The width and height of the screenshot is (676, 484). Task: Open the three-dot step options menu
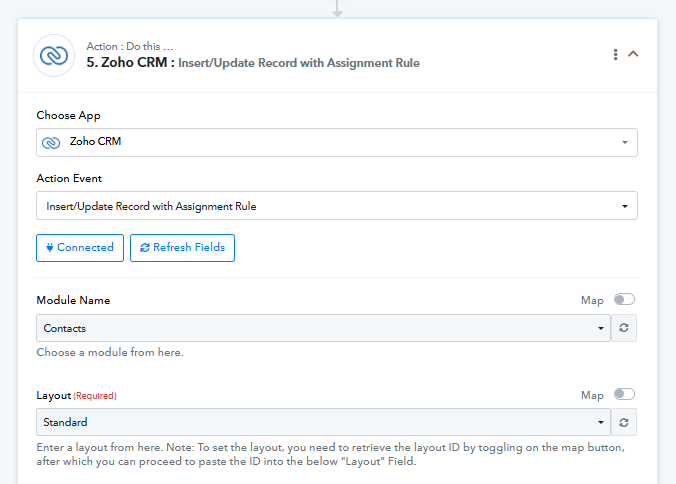coord(616,55)
